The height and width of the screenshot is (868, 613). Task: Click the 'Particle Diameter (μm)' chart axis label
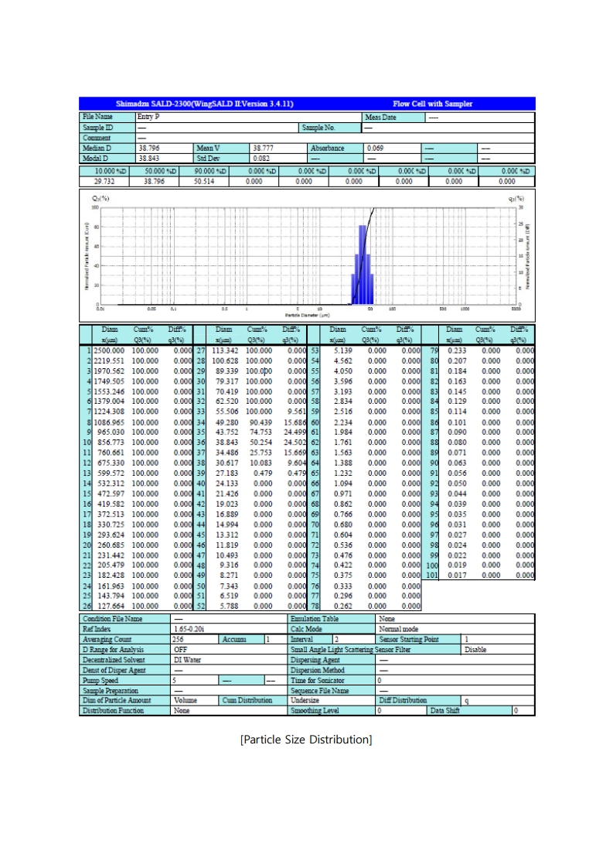coord(308,315)
